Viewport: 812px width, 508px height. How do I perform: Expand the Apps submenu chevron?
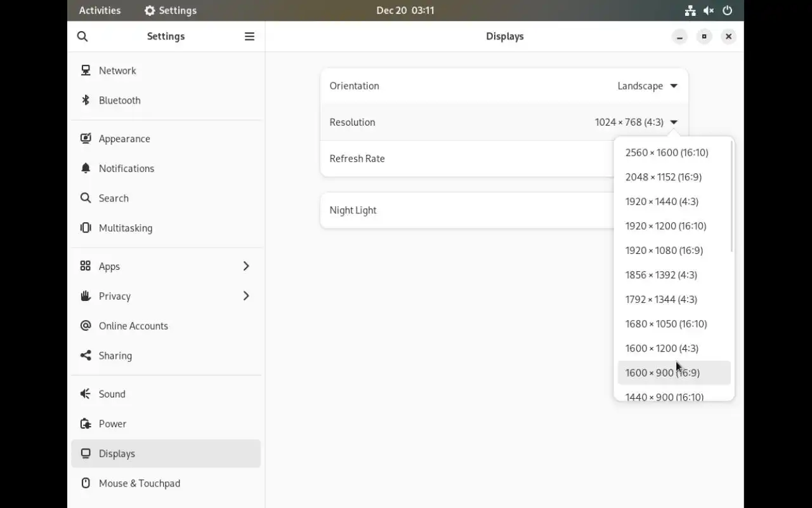246,266
